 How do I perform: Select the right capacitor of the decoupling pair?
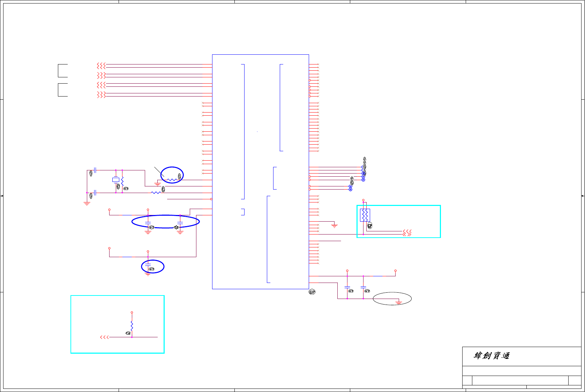(180, 222)
